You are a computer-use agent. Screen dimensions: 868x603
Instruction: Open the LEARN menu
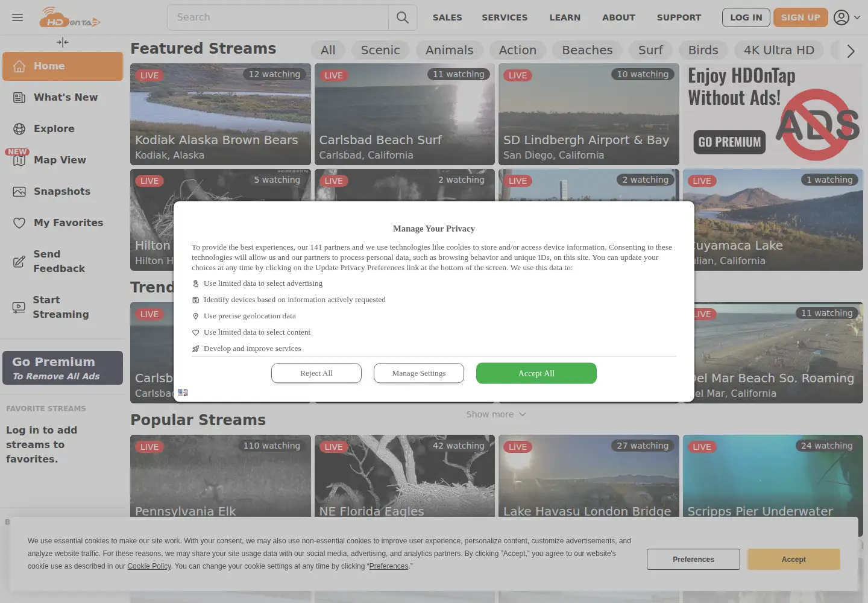(x=565, y=17)
